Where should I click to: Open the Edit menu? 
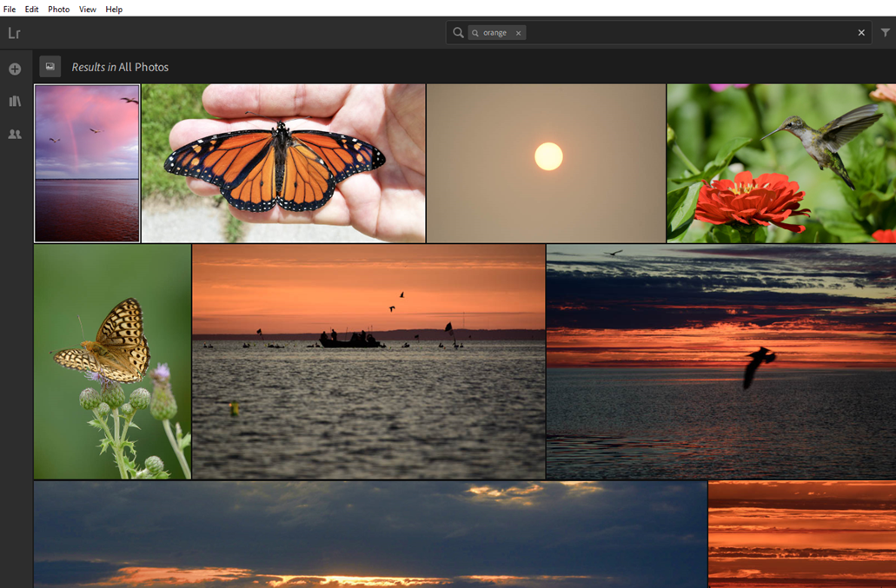pyautogui.click(x=31, y=10)
